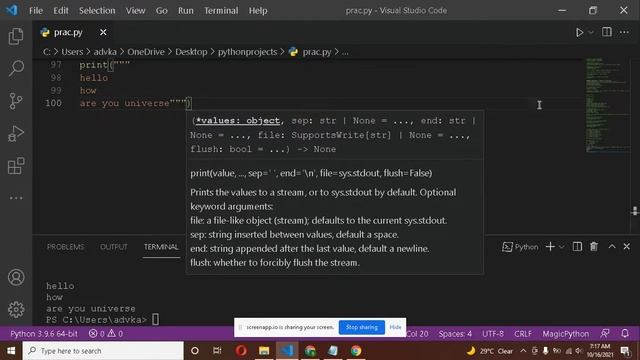Open File Explorer from the taskbar
640x360 pixels.
click(x=264, y=351)
